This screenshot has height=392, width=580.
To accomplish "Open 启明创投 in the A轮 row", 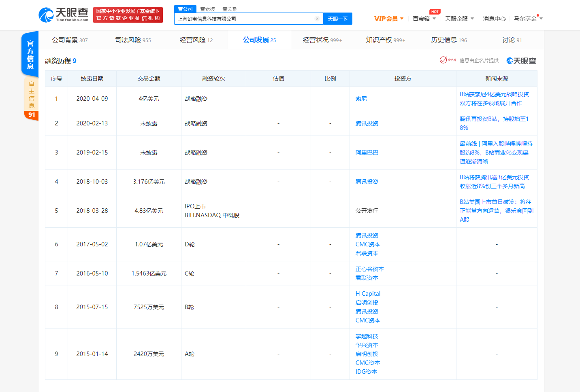I will tap(367, 354).
